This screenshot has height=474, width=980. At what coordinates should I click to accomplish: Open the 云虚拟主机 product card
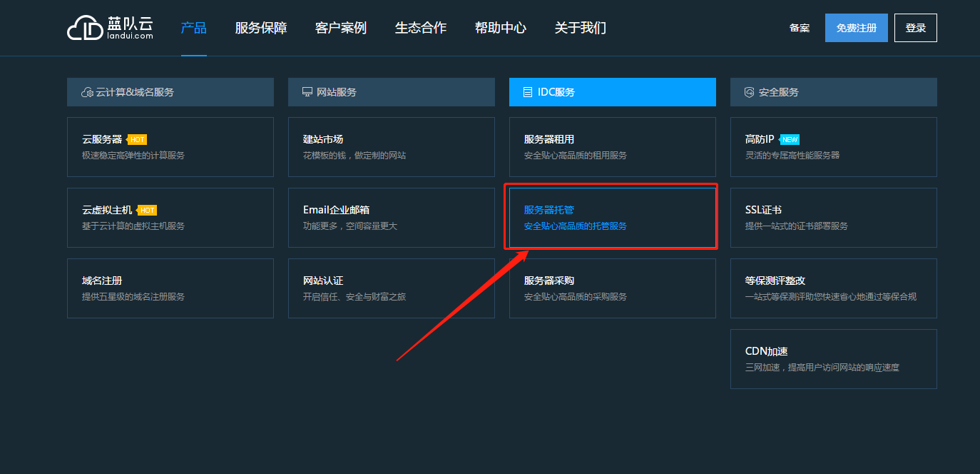170,218
